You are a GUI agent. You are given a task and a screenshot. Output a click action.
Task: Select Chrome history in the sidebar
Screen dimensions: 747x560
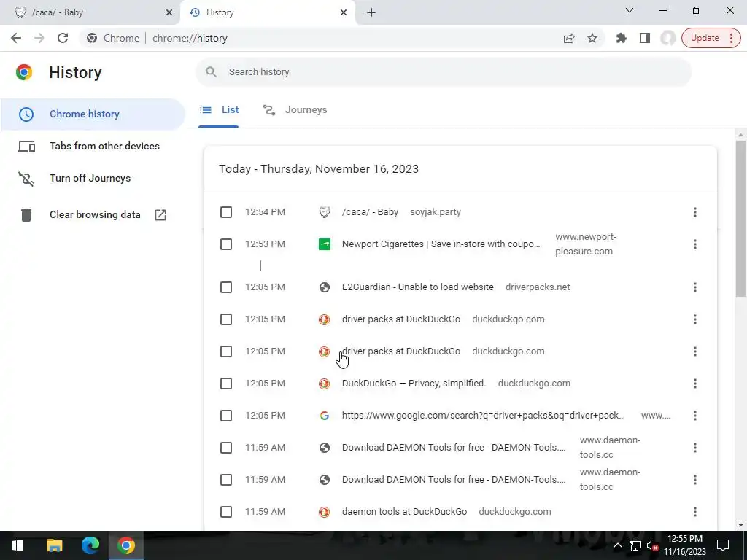[93, 114]
